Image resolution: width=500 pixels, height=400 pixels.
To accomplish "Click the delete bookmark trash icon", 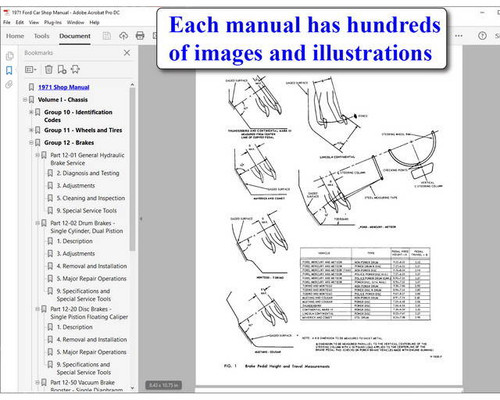I will point(49,69).
